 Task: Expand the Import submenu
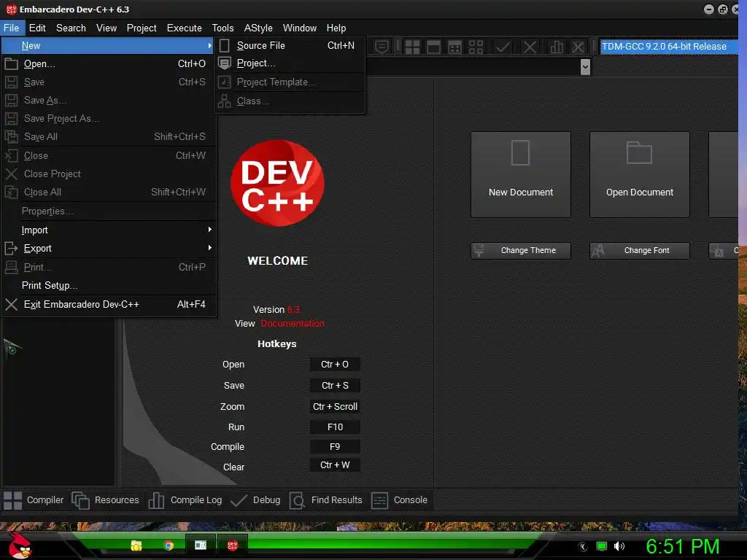(x=108, y=230)
